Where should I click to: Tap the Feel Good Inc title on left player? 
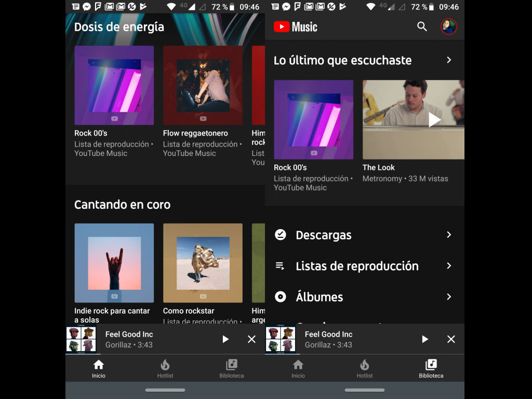[x=129, y=334]
